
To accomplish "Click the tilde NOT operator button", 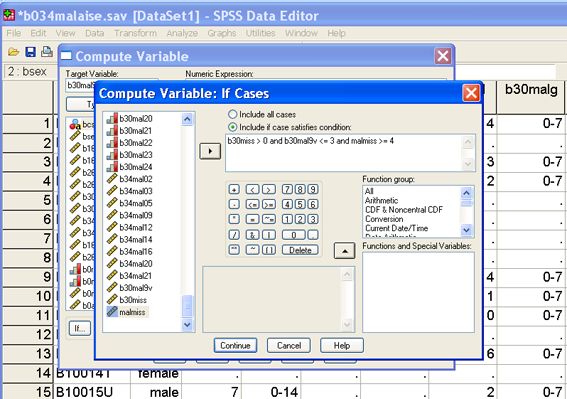I will click(x=252, y=250).
